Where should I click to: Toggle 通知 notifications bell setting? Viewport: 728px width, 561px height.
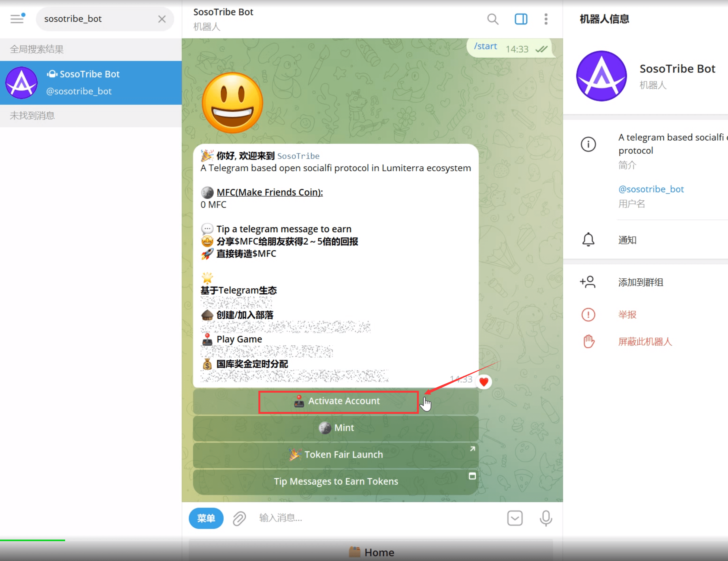[x=627, y=240]
